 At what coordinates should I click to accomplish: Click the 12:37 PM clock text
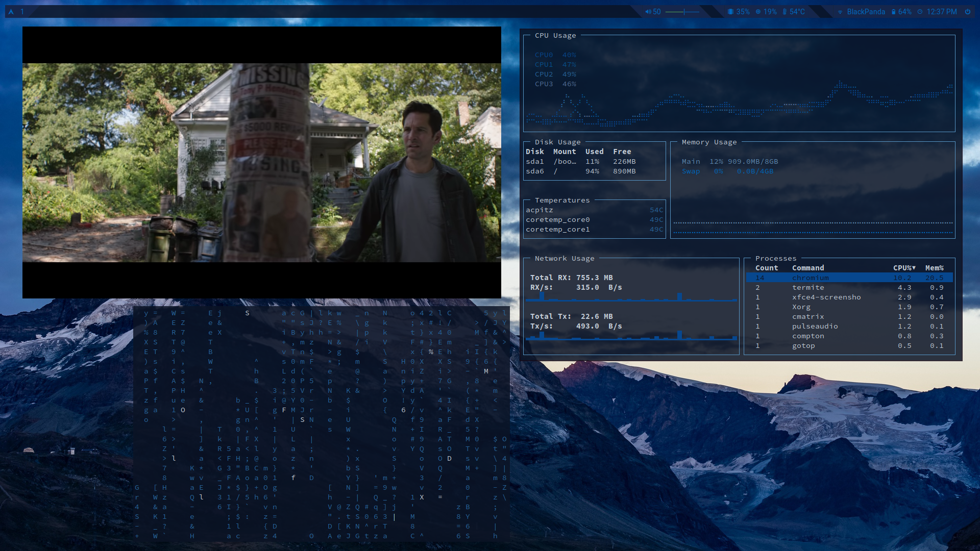942,12
